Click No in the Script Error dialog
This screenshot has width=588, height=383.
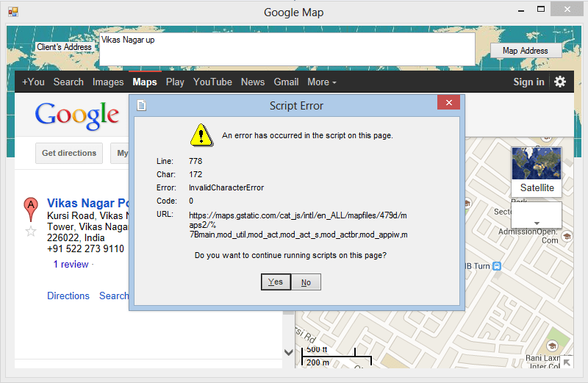[x=306, y=282]
